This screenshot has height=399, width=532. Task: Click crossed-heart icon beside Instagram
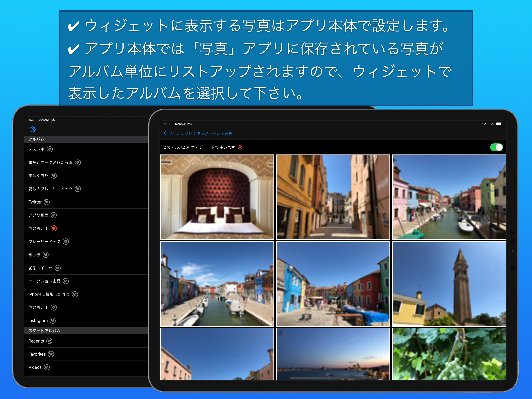point(53,321)
